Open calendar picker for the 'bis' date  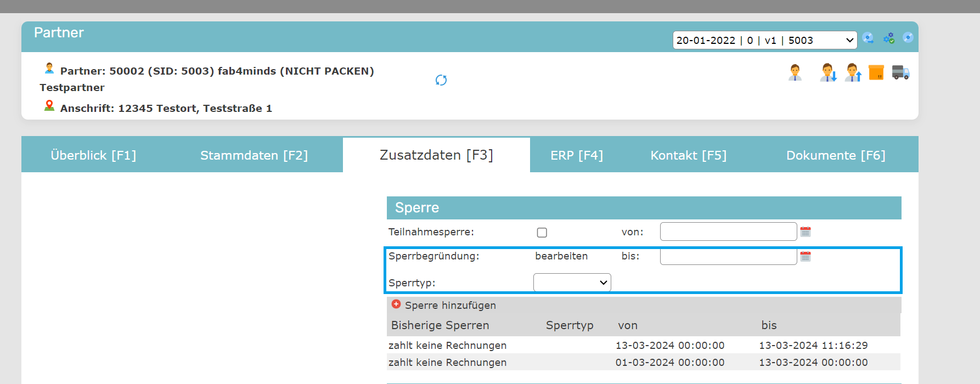[x=806, y=257]
